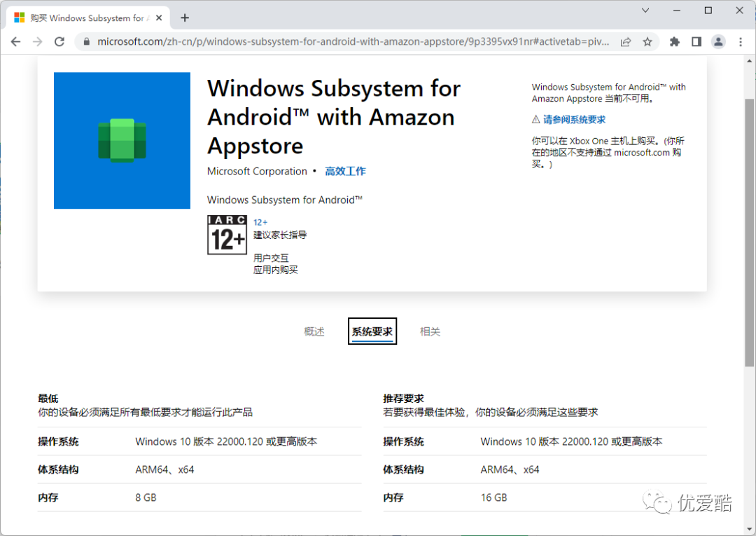Reload the current page
This screenshot has width=756, height=536.
[x=59, y=42]
